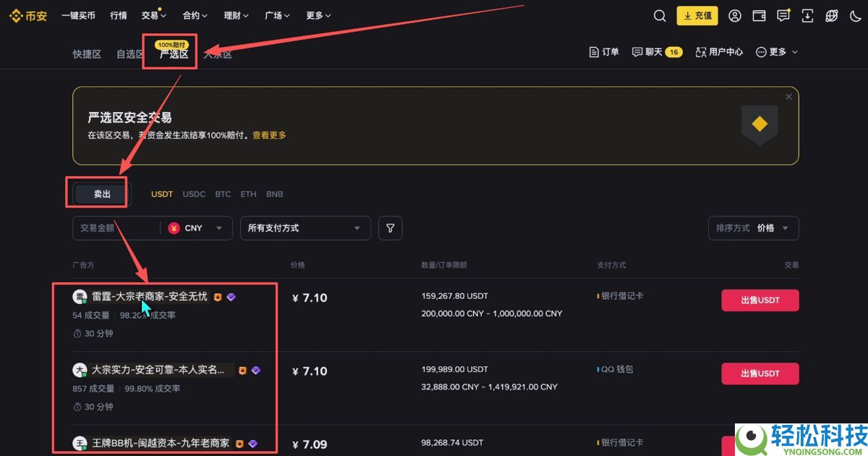868x456 pixels.
Task: Switch to the 快捷区 tab
Action: [x=86, y=53]
